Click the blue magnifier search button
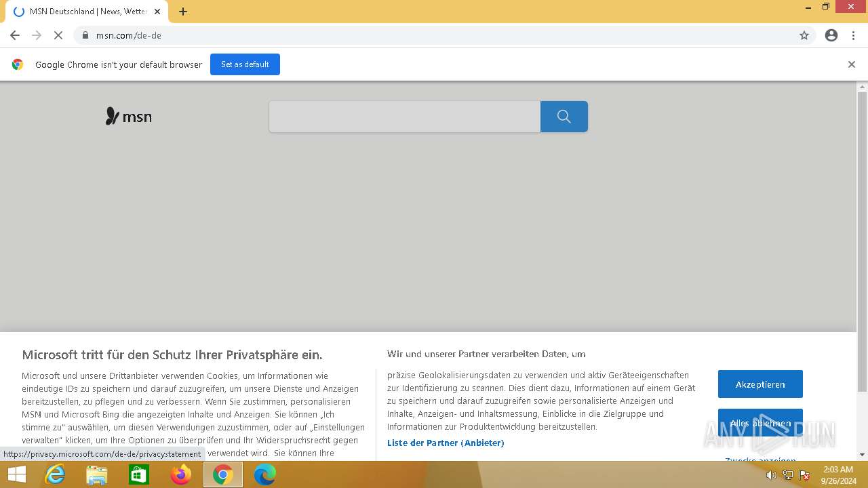868x488 pixels. [x=564, y=117]
